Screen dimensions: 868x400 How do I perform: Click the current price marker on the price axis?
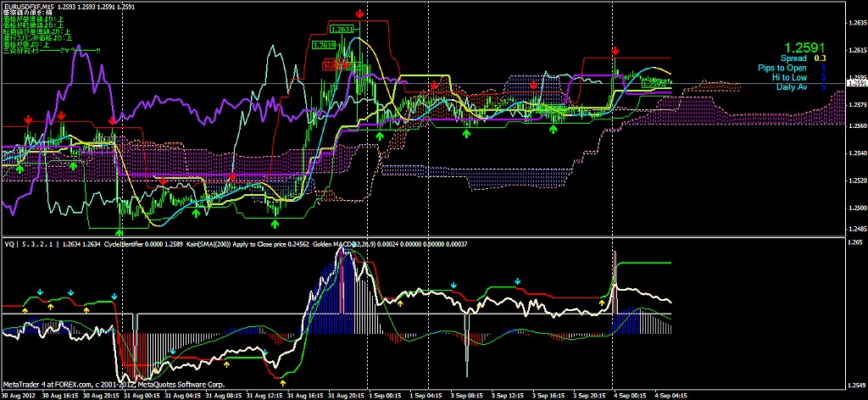(858, 84)
